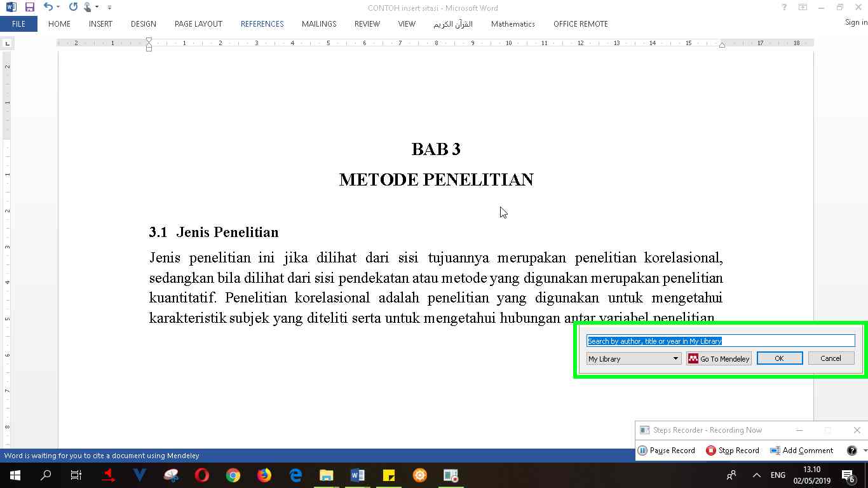The width and height of the screenshot is (868, 488).
Task: Open Firefox from the taskbar
Action: [264, 475]
